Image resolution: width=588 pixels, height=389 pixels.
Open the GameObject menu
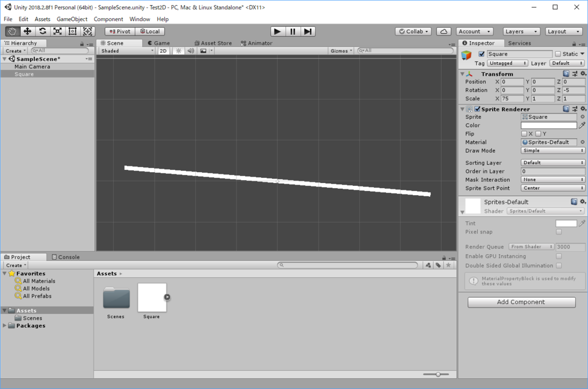coord(72,19)
